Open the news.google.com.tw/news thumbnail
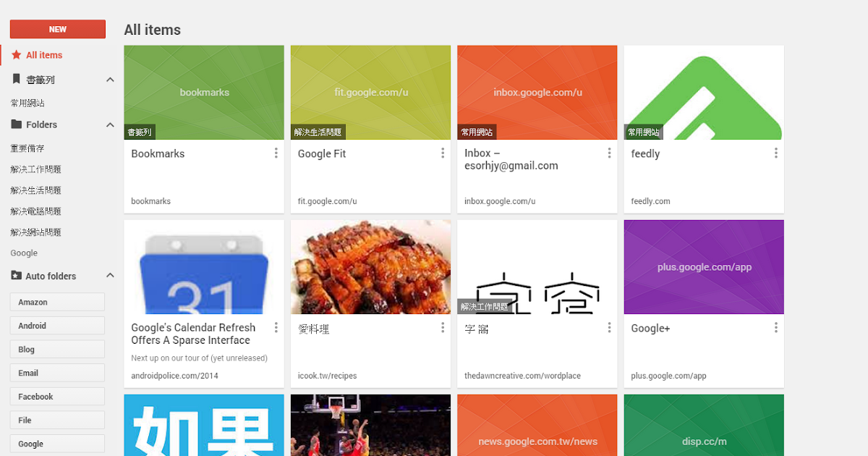Screen dimensions: 868x456 (537, 425)
